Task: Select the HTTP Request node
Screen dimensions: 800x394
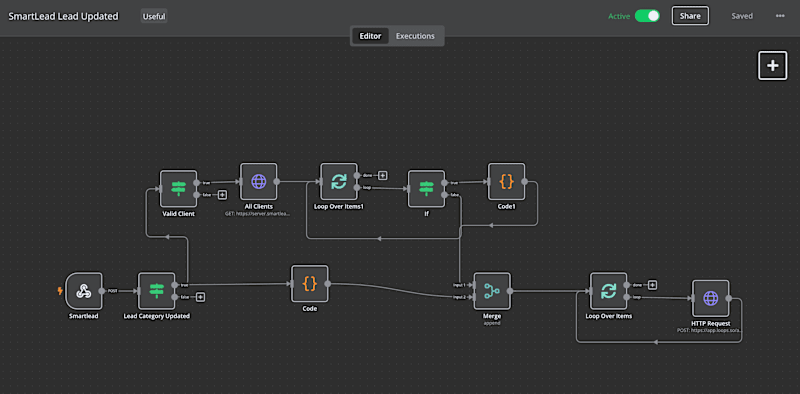Action: [x=710, y=299]
